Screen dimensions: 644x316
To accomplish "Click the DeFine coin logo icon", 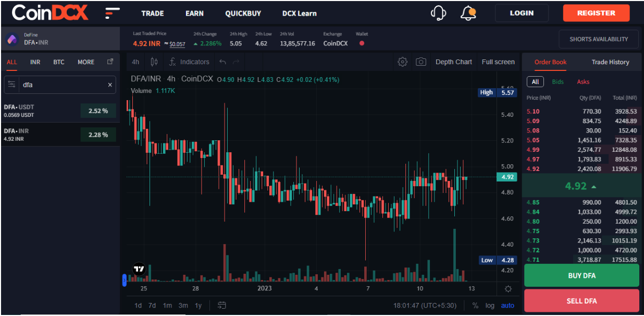I will click(x=11, y=39).
